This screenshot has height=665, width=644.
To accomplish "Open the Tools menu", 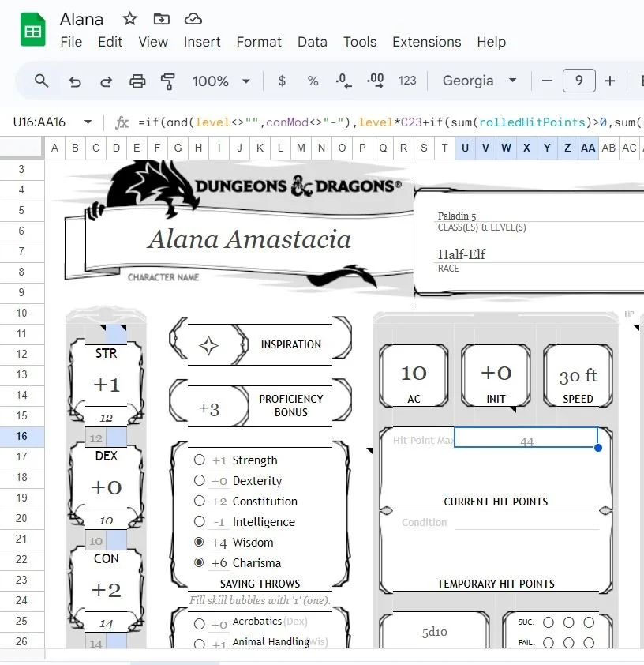I will [360, 42].
